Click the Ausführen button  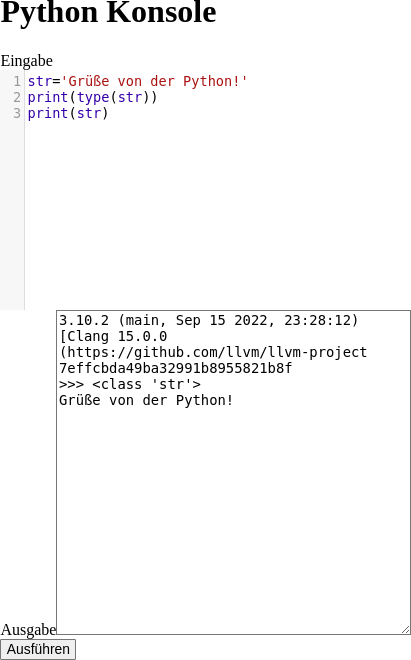coord(38,649)
